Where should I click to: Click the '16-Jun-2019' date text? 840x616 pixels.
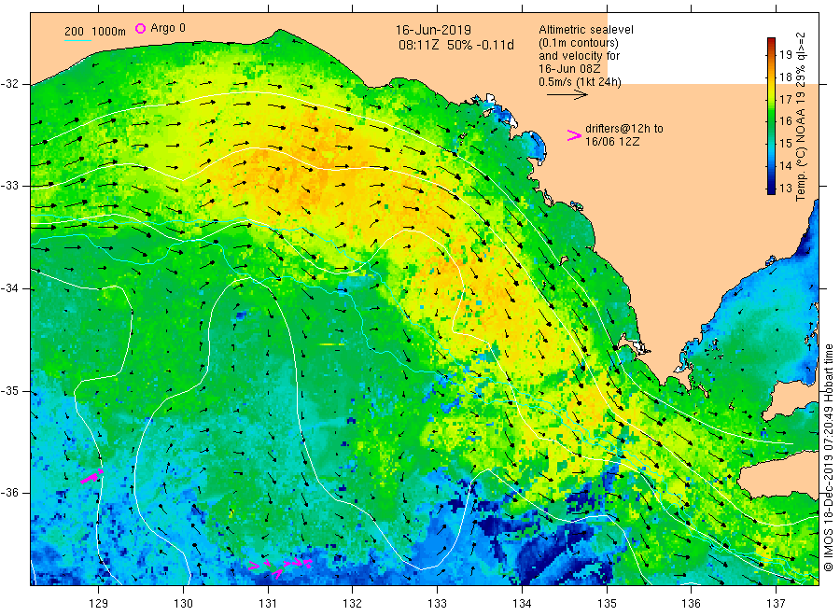pyautogui.click(x=433, y=31)
